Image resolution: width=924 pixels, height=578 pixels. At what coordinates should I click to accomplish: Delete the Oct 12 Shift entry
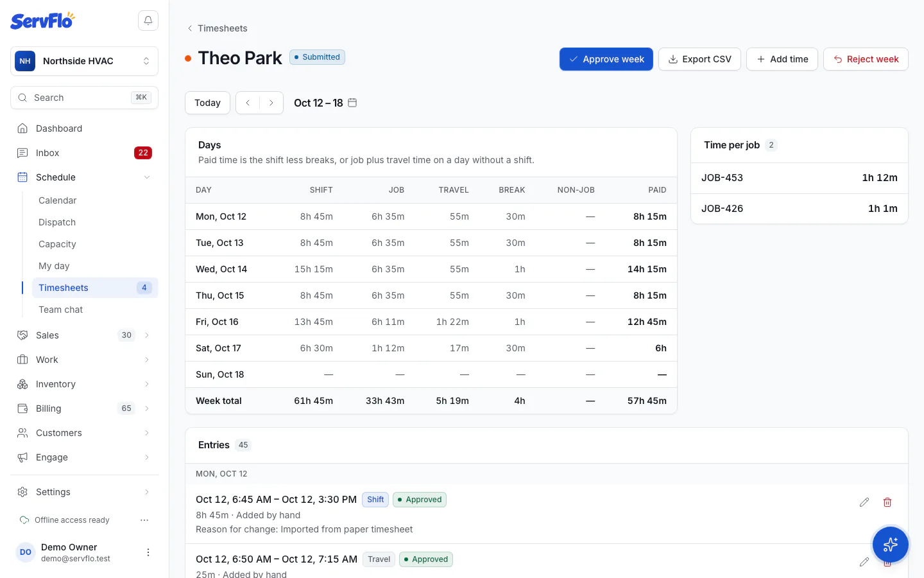pyautogui.click(x=887, y=502)
